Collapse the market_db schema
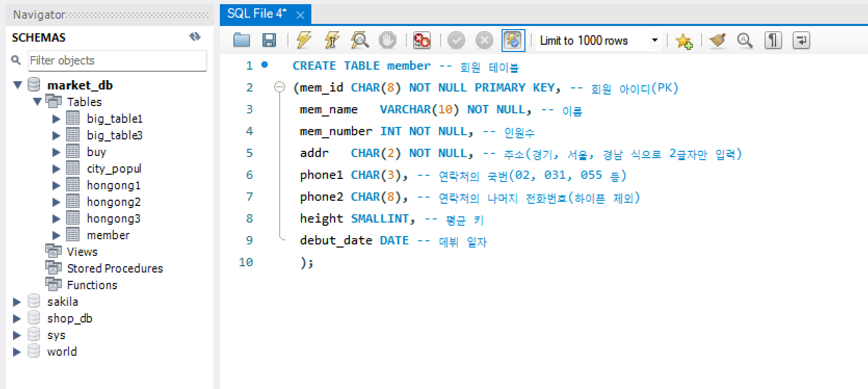The height and width of the screenshot is (389, 868). click(x=18, y=85)
